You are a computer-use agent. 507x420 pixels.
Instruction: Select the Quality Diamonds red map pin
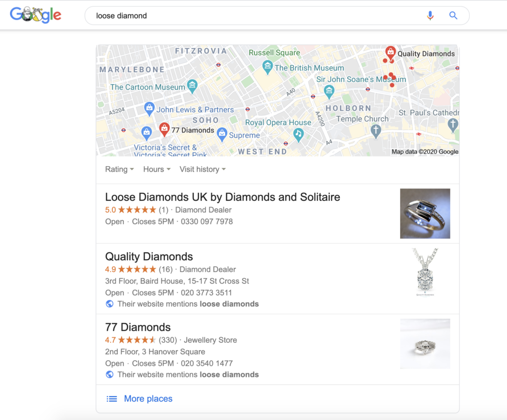pyautogui.click(x=391, y=52)
